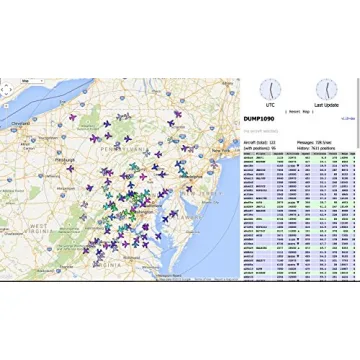Click the UTC analog clock
The width and height of the screenshot is (360, 360).
[270, 89]
